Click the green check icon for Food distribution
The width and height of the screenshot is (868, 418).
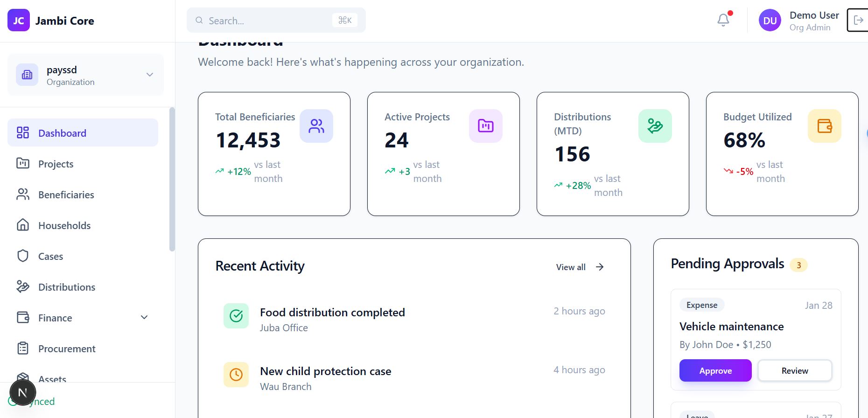click(x=236, y=316)
